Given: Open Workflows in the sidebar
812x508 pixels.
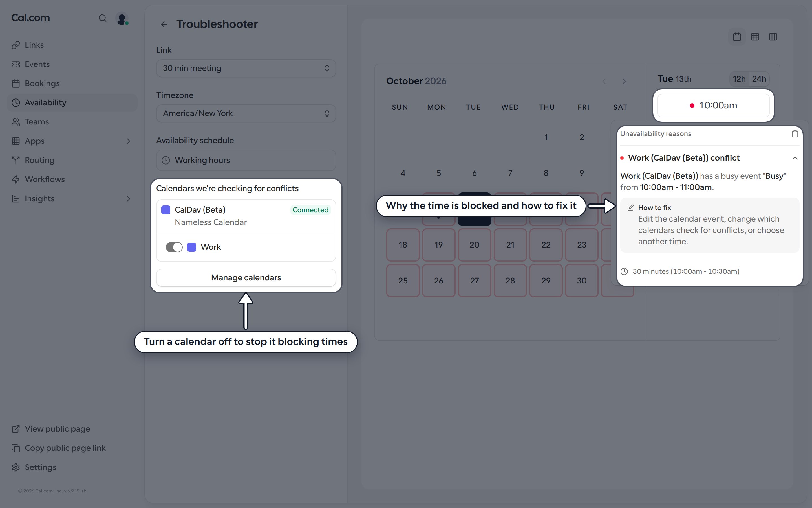Looking at the screenshot, I should point(72,179).
